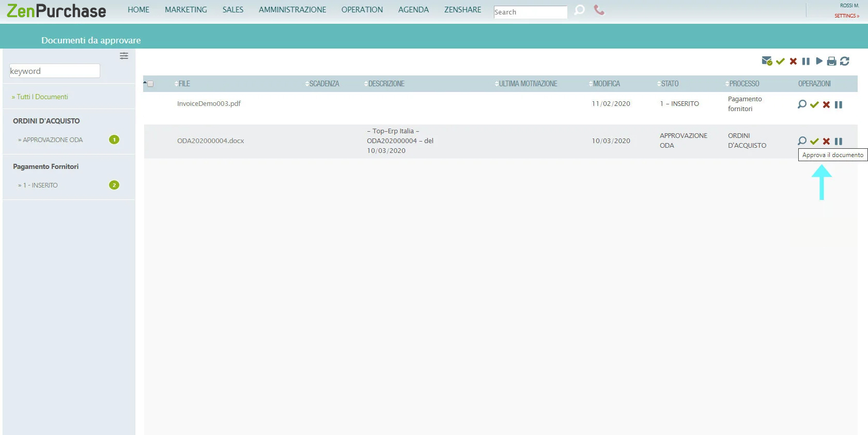Click the green badge showing 2
The image size is (868, 435).
(x=114, y=185)
